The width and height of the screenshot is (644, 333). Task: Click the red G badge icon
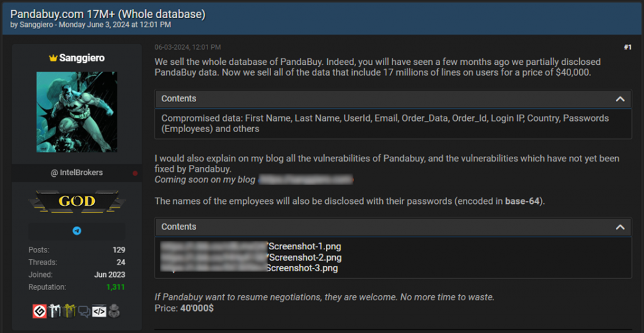40,311
